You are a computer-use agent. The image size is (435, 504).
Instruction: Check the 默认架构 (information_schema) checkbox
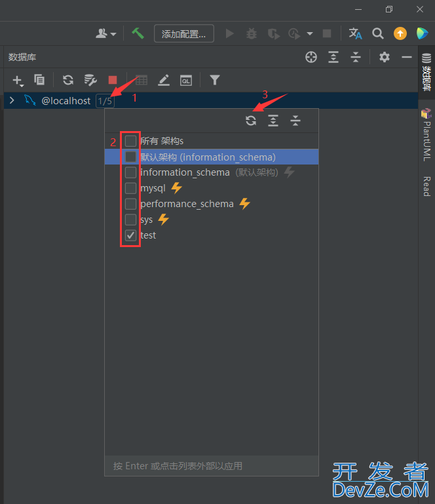(130, 157)
